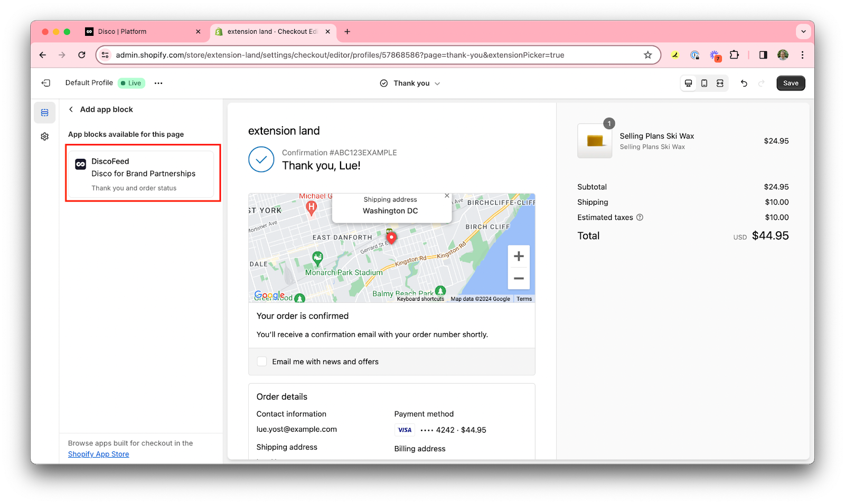Switch to desktop preview icon

(x=688, y=83)
